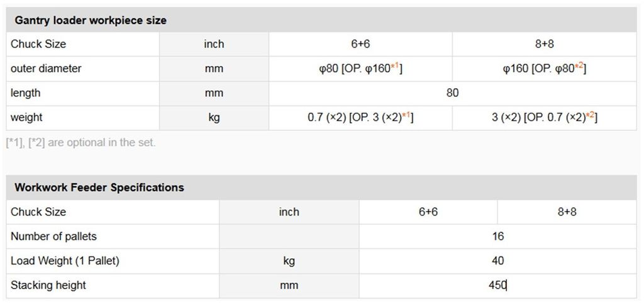Viewport: 644px width, 303px height.
Task: Select the kg unit in Load Weight row
Action: click(289, 261)
